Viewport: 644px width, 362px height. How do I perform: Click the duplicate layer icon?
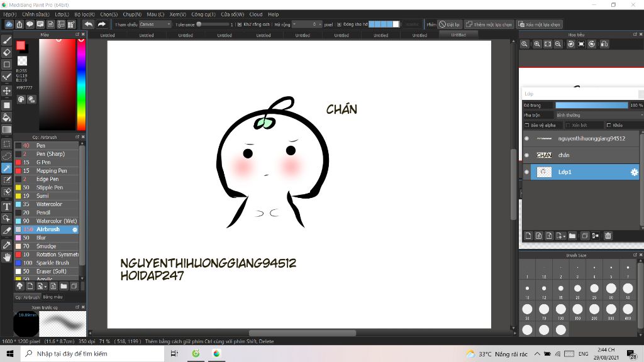584,236
